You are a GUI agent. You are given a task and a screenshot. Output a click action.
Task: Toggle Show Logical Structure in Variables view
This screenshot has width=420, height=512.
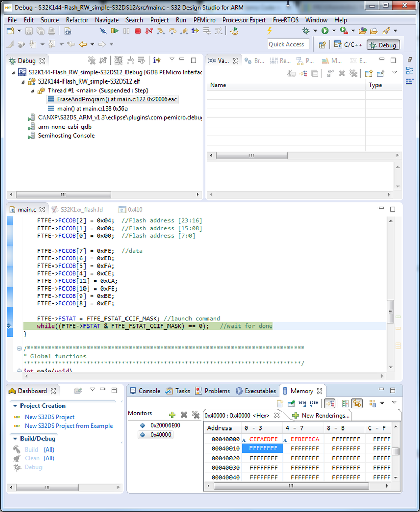(x=303, y=73)
